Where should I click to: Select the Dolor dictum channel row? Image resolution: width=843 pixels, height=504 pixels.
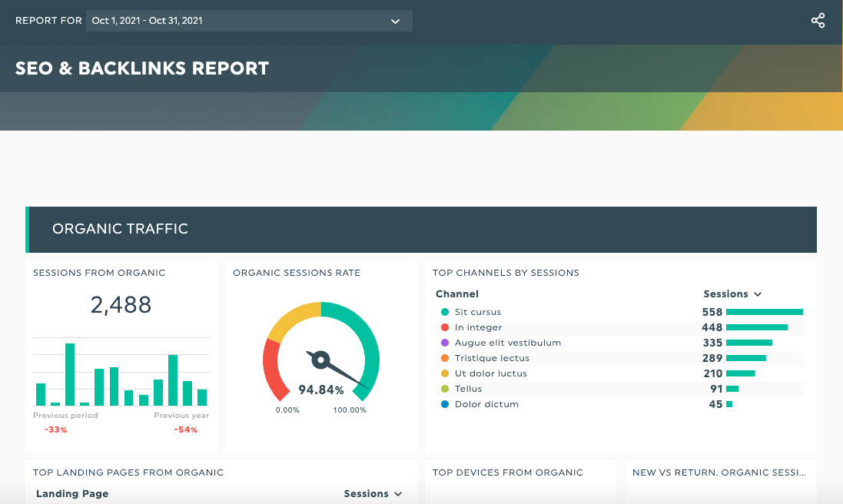pos(620,404)
